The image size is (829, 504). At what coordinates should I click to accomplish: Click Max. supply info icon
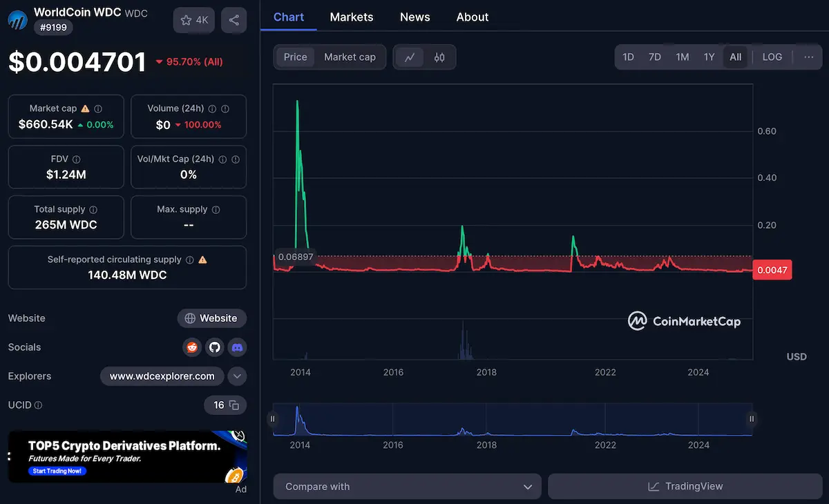coord(216,209)
